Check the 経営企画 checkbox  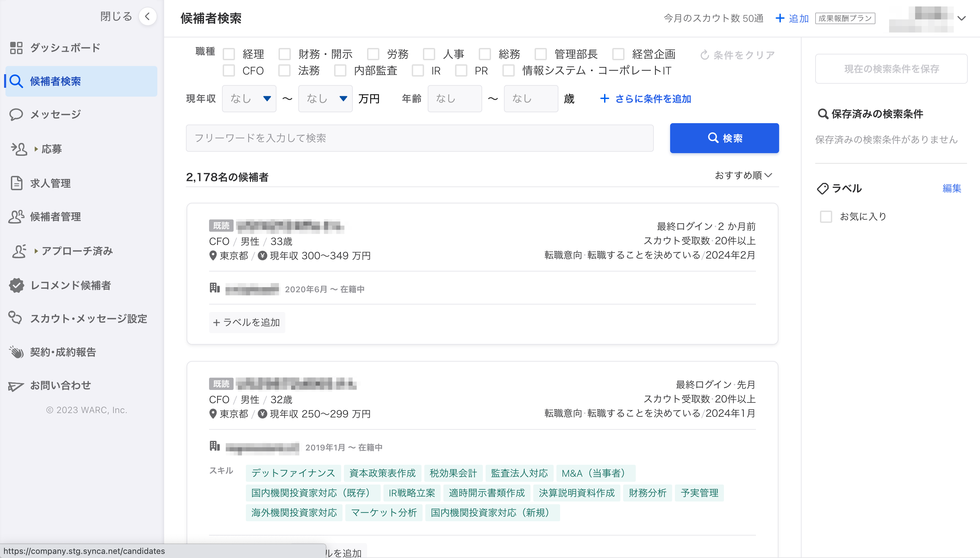tap(618, 54)
